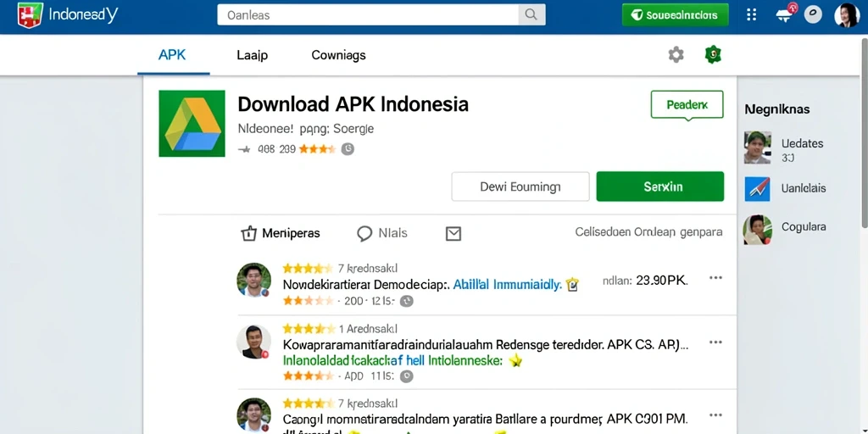Click Celisedoen Ordeap genpara text
This screenshot has width=868, height=434.
click(648, 232)
